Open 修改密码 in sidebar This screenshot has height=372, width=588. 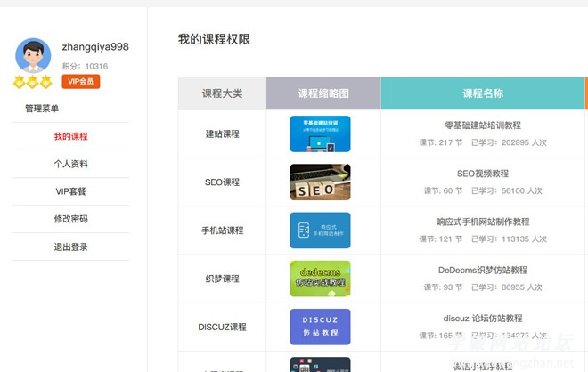(x=70, y=219)
